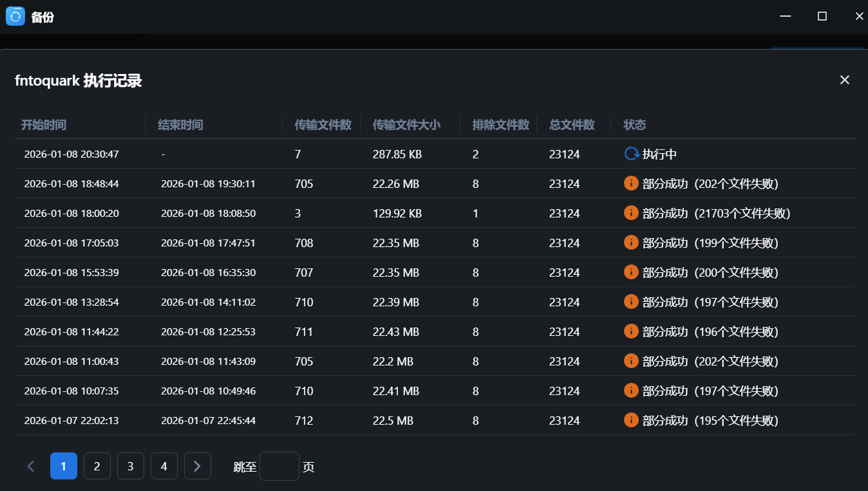Click the info icon on the 195个文件失败 row
The width and height of the screenshot is (868, 491).
click(x=631, y=420)
